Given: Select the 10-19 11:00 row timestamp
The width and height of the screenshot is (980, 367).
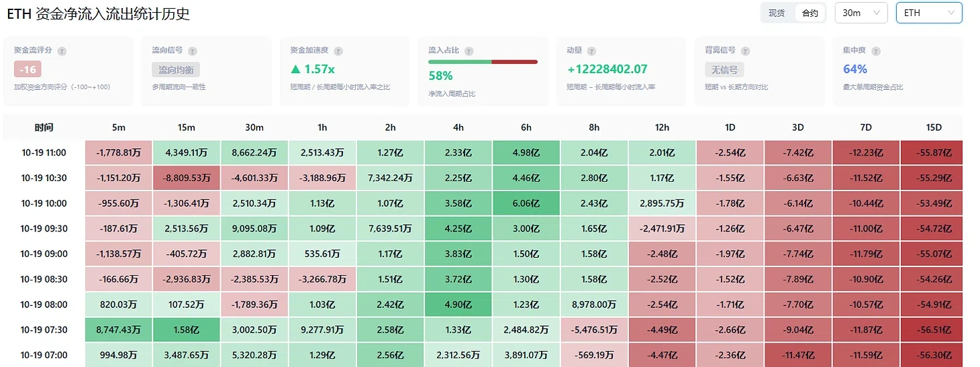Looking at the screenshot, I should 44,152.
